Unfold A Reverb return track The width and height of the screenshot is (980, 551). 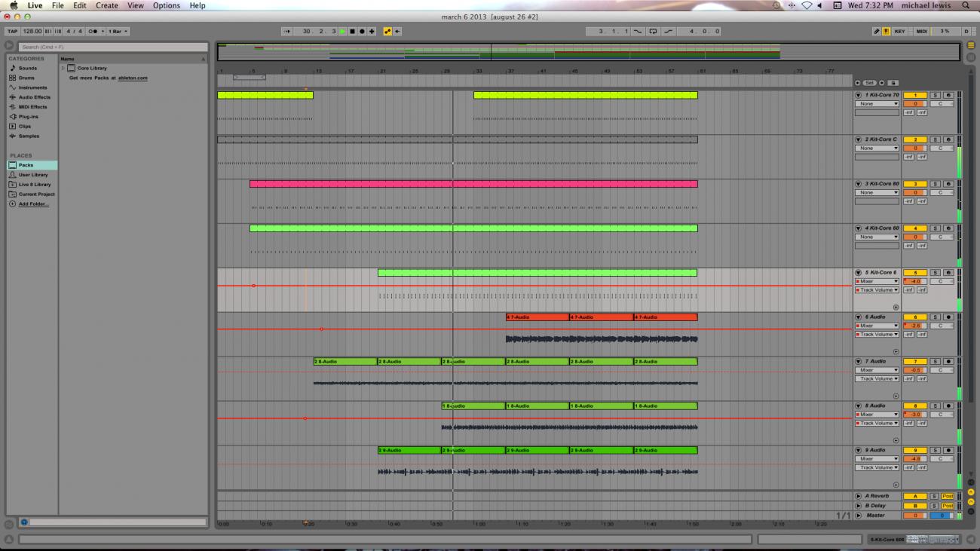point(858,496)
